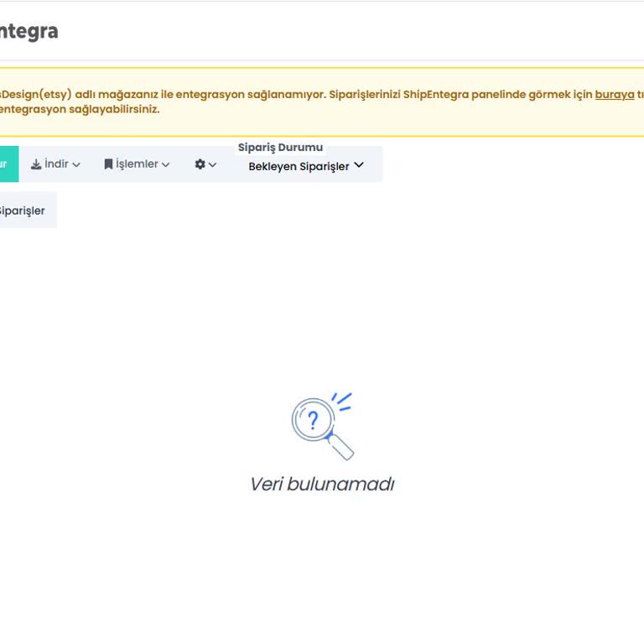
Task: Open the İndir download dropdown
Action: pyautogui.click(x=55, y=164)
